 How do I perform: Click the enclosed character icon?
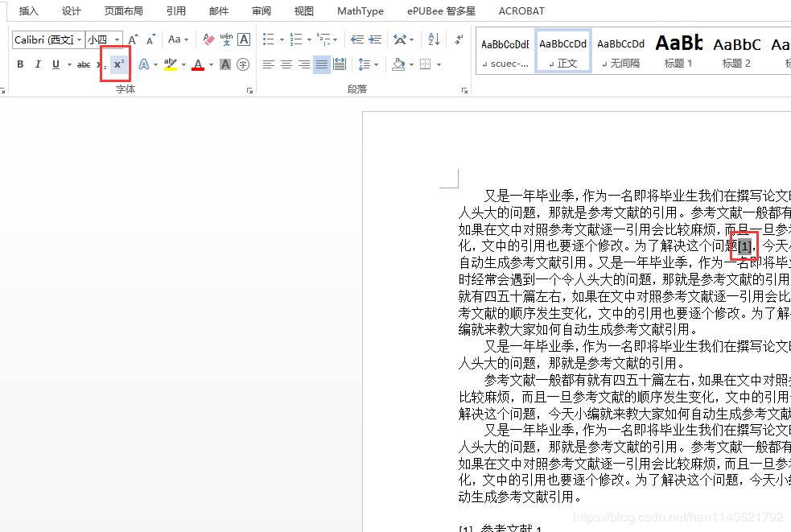(243, 64)
